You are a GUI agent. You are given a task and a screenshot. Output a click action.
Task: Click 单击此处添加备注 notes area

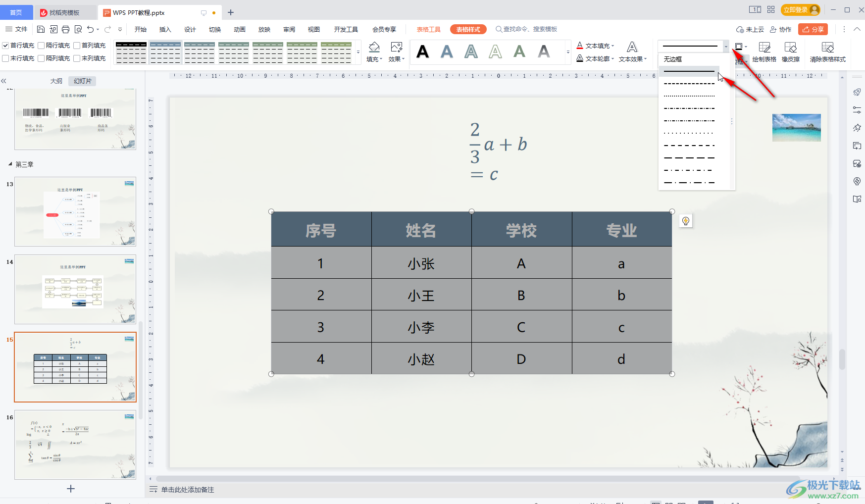(x=188, y=490)
